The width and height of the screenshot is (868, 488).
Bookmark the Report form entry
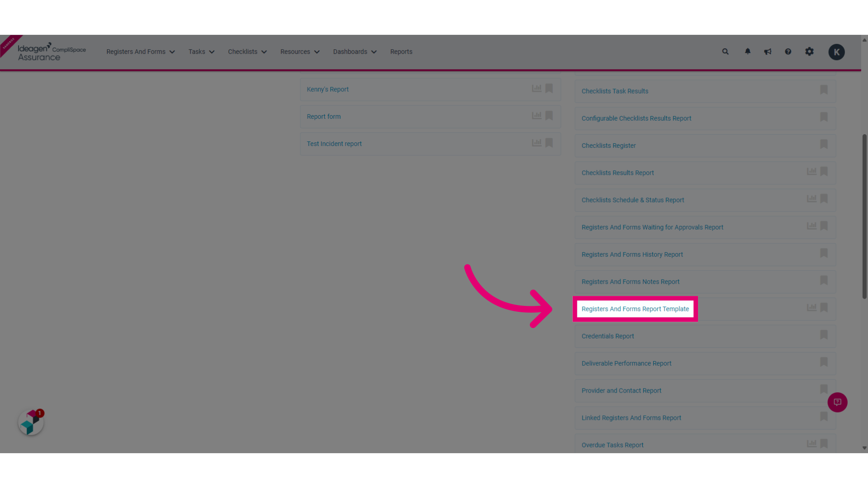pos(549,116)
